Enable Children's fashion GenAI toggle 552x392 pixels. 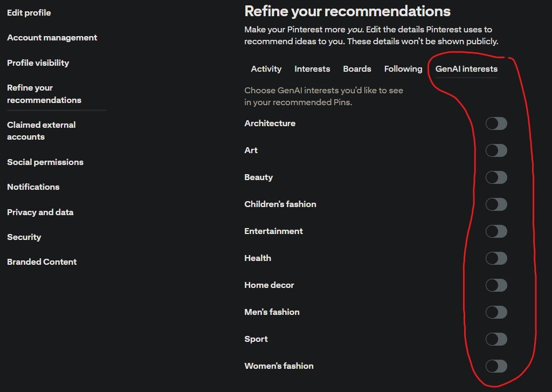(496, 204)
